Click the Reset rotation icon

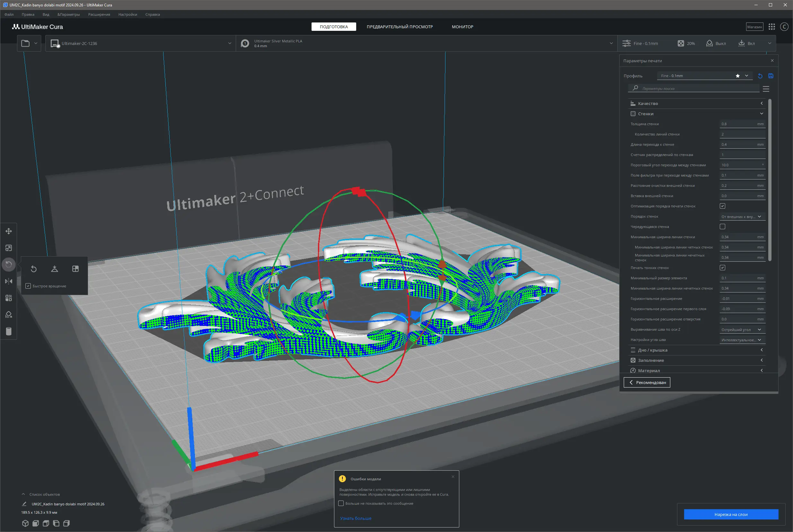click(x=34, y=269)
